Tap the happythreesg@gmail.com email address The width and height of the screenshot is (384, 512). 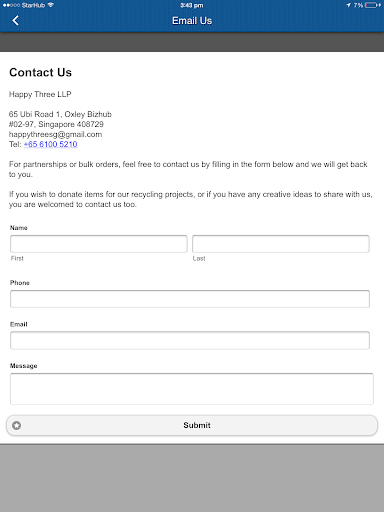(x=55, y=134)
